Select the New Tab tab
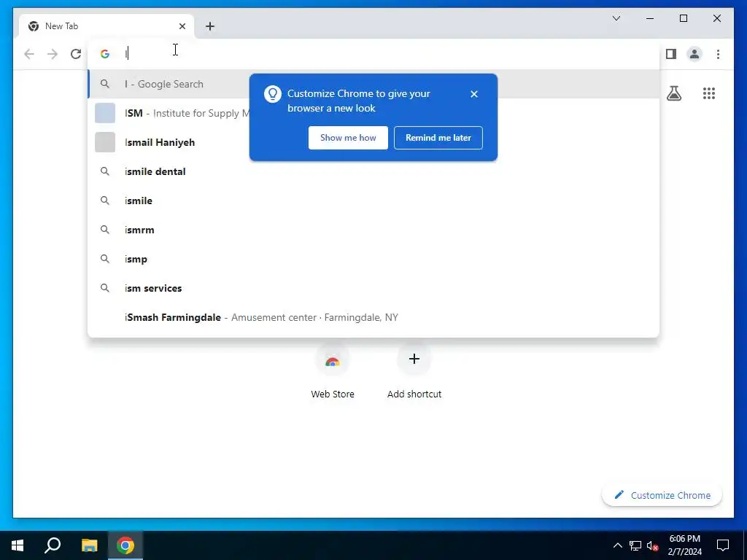 107,26
